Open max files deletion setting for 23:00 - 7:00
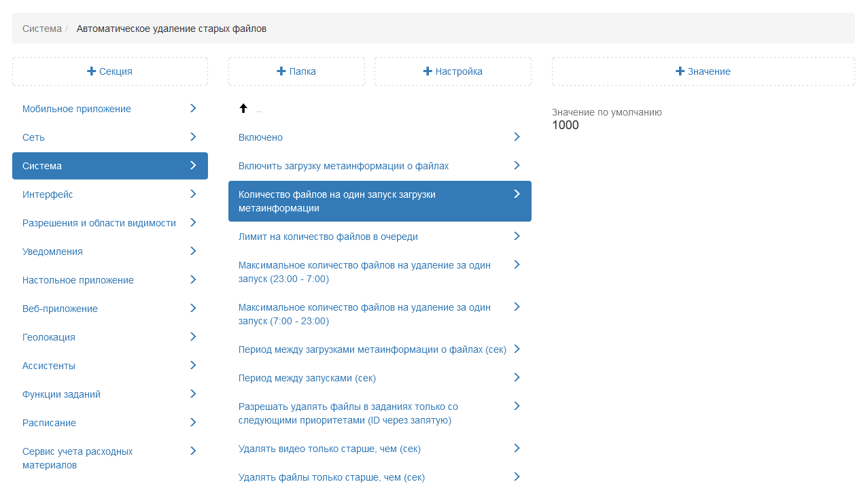868x501 pixels. (x=364, y=272)
